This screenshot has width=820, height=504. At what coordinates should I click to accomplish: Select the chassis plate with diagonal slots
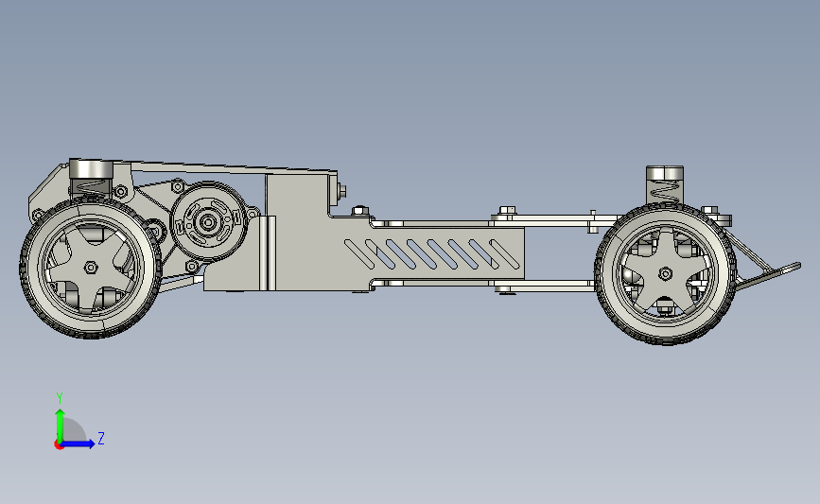433,254
